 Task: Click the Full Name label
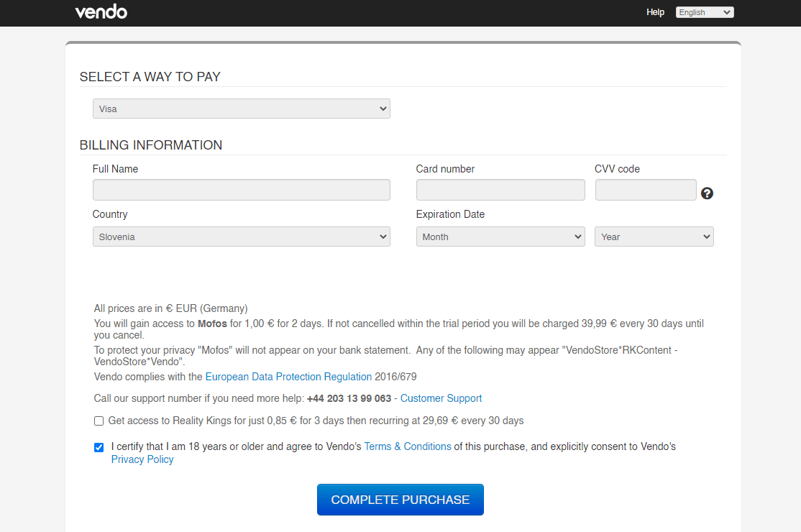116,169
